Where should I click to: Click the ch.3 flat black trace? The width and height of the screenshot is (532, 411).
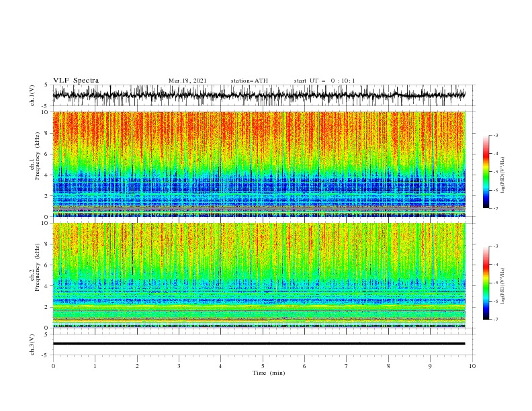259,344
